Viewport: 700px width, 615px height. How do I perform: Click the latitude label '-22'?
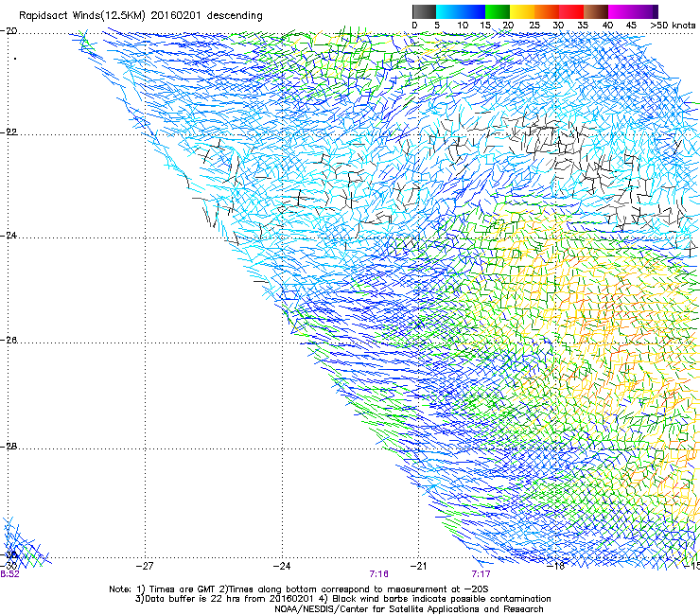coord(9,132)
